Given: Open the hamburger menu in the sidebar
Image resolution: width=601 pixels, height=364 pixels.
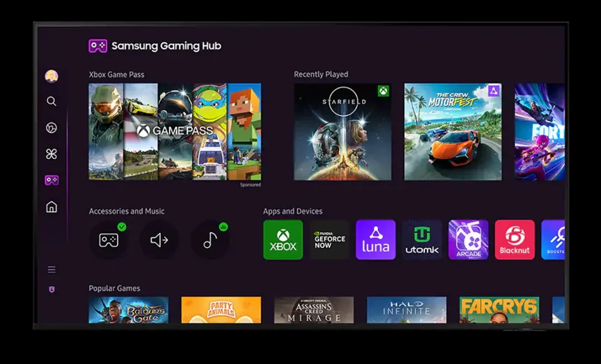Looking at the screenshot, I should pyautogui.click(x=51, y=270).
